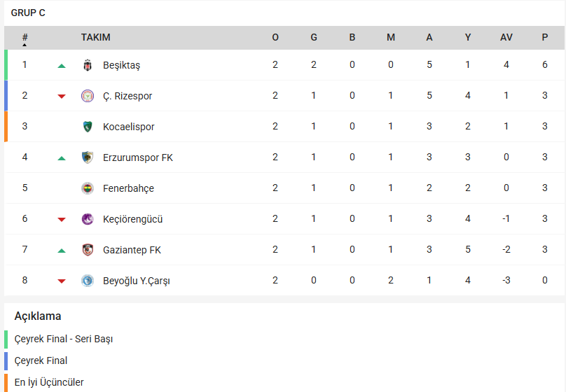The width and height of the screenshot is (566, 392).
Task: Sort standings by the P points column
Action: 544,37
